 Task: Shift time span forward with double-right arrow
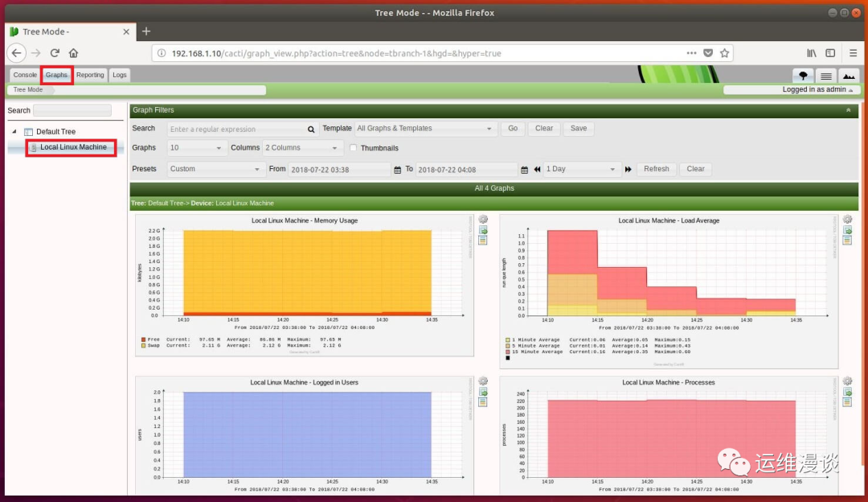[x=628, y=170]
